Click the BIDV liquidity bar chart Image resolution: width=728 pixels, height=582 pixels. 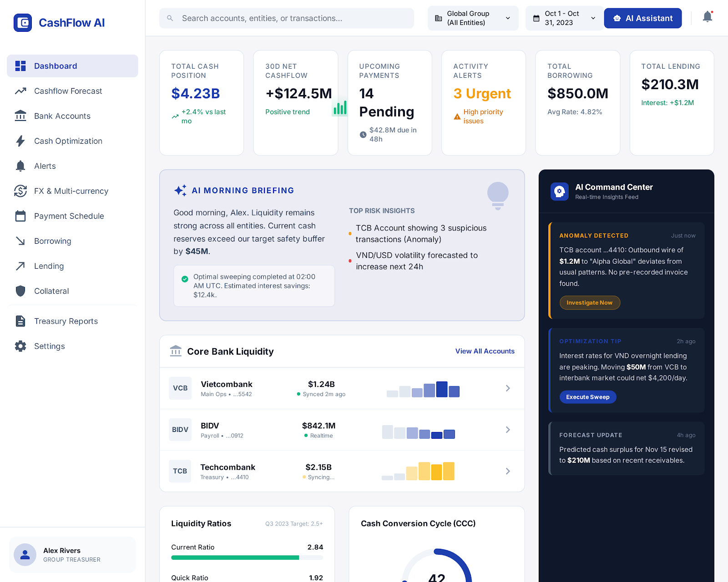(x=419, y=432)
